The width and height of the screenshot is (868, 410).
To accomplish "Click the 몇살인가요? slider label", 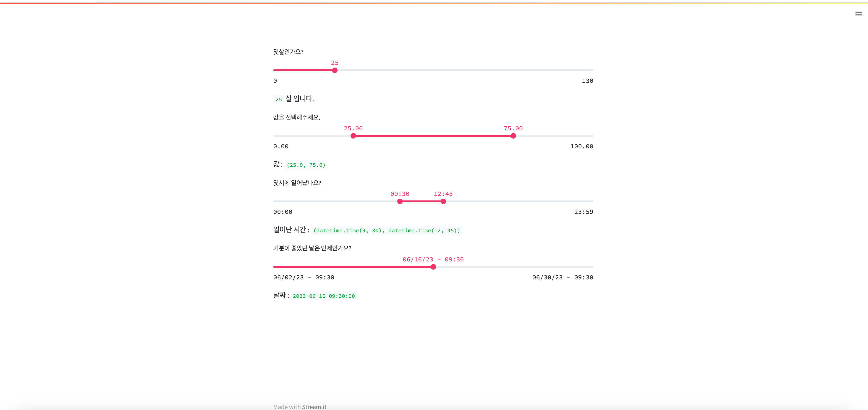I will tap(288, 52).
